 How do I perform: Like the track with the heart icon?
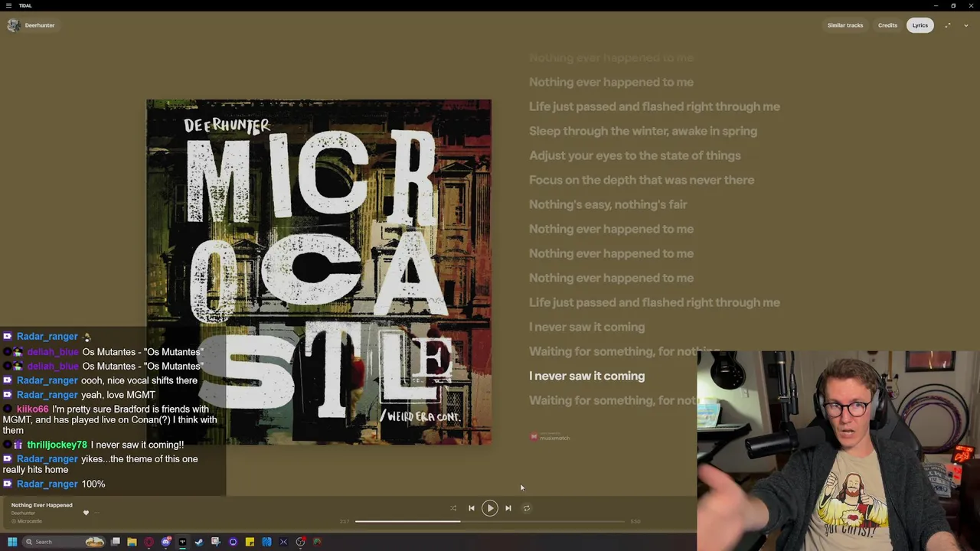86,513
